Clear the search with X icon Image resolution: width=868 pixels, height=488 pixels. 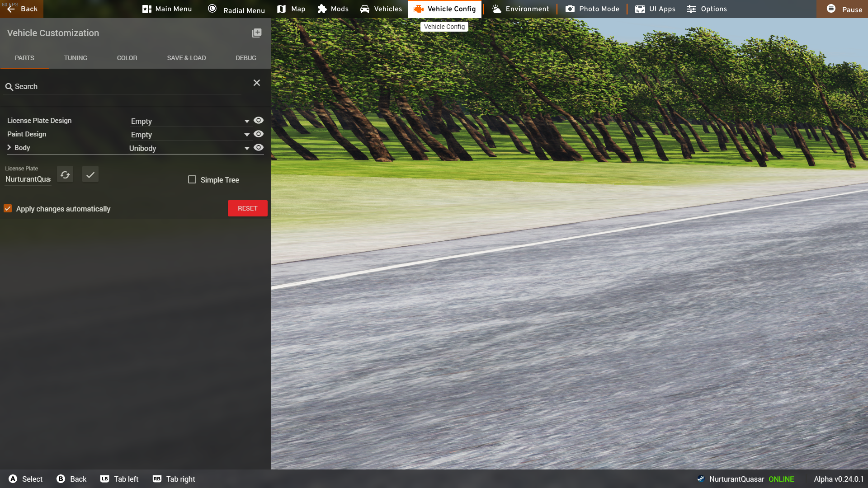click(256, 83)
